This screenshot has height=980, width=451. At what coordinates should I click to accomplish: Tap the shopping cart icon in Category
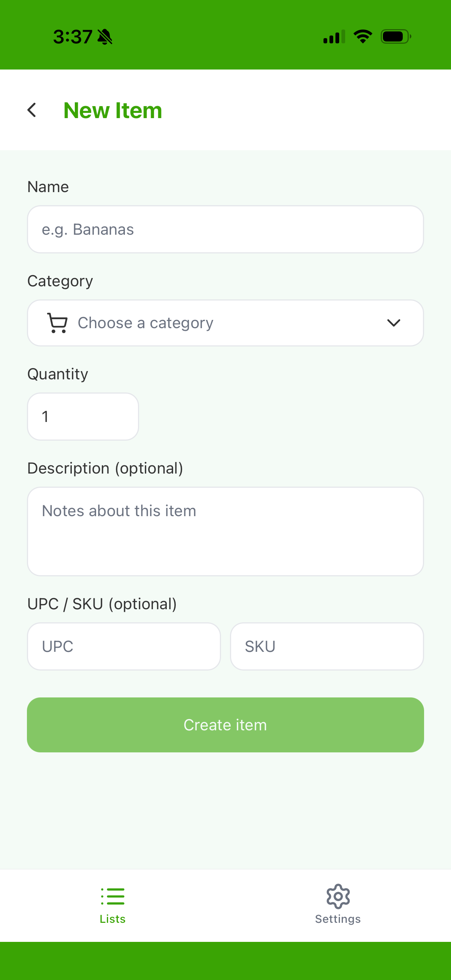57,323
